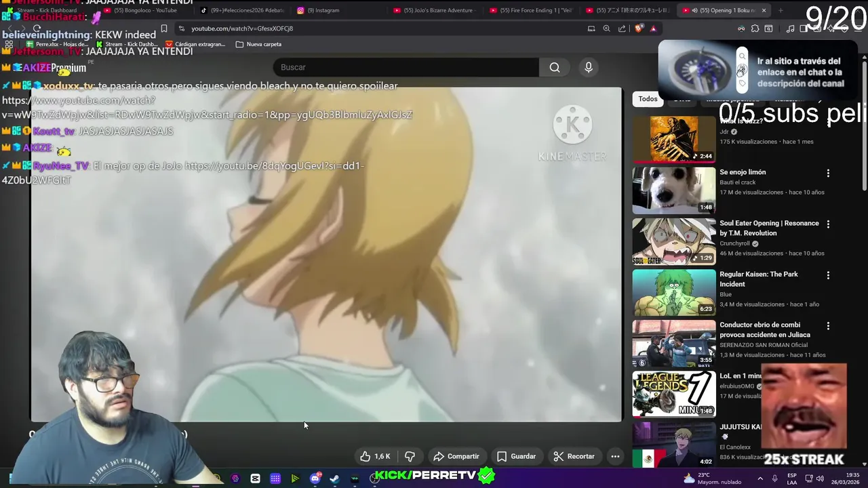Open options for Se enojo limón video
The width and height of the screenshot is (868, 488).
pyautogui.click(x=828, y=174)
